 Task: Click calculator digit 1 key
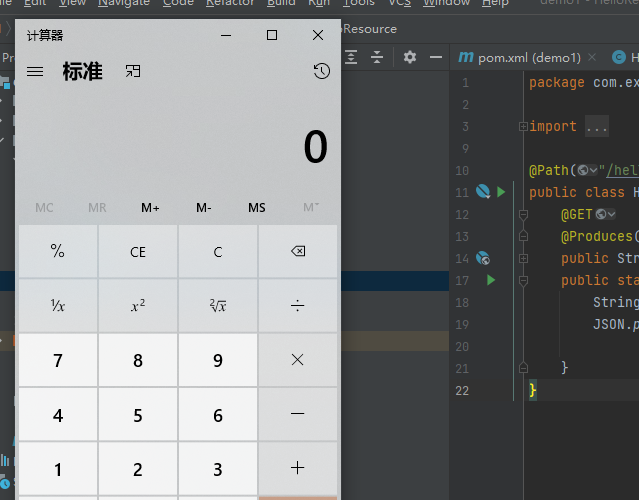(x=58, y=468)
